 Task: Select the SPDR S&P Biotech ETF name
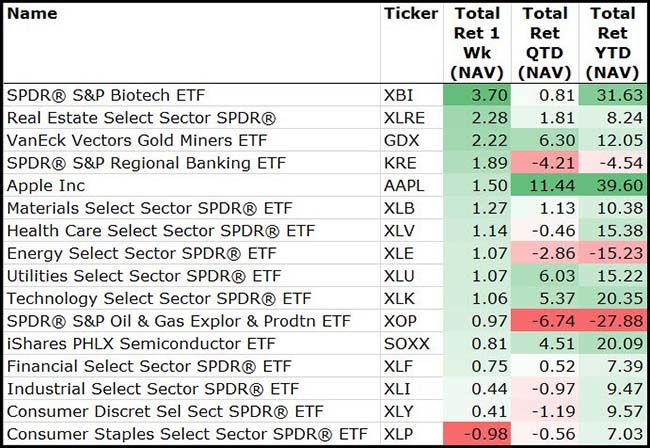pos(105,96)
